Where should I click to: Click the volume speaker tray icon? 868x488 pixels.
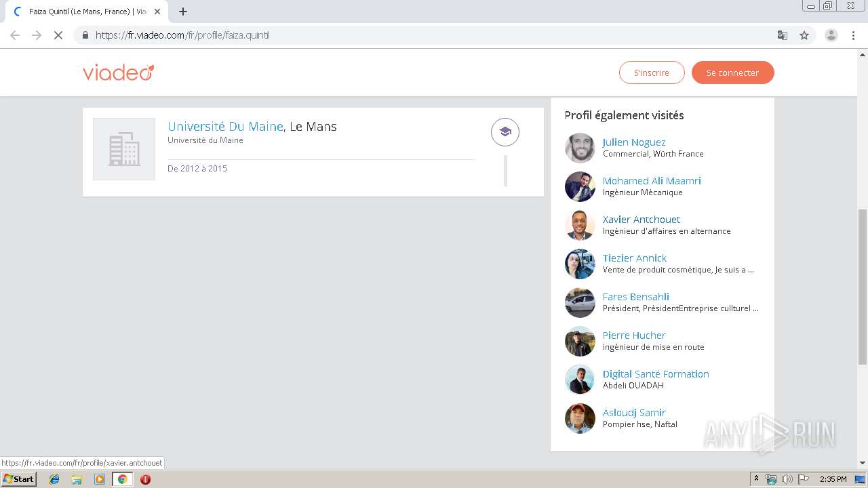tap(787, 479)
